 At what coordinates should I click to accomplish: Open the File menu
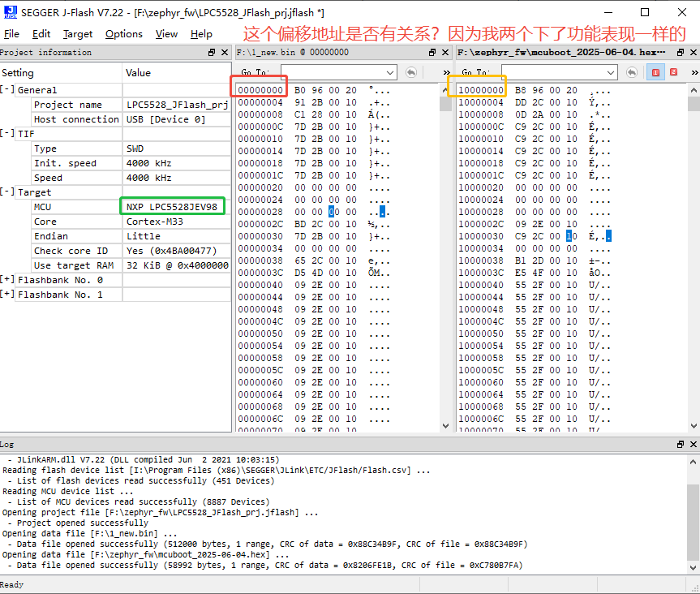pyautogui.click(x=11, y=34)
